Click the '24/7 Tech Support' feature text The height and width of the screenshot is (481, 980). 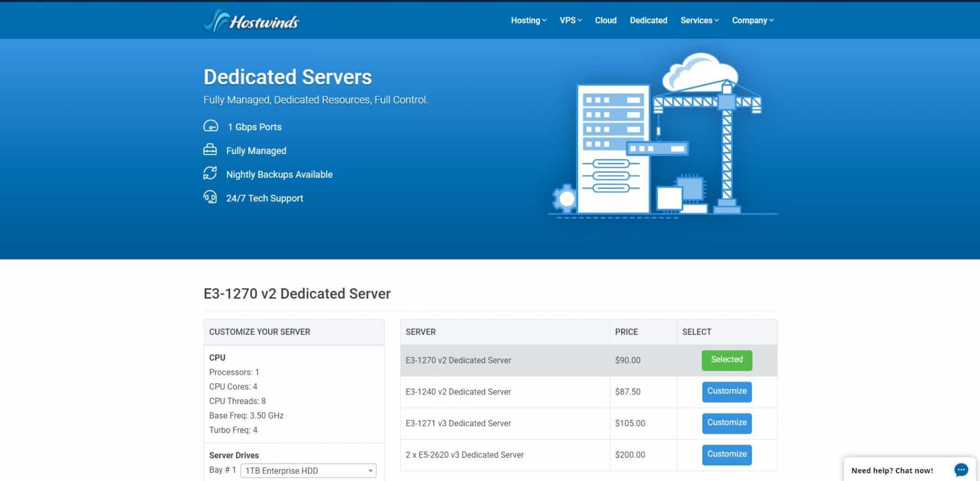click(265, 198)
